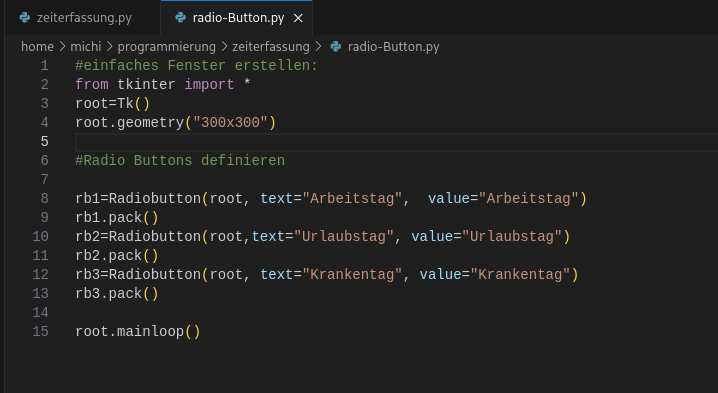Screen dimensions: 718x393
Task: Open the 'home' breadcrumb segment
Action: tap(37, 47)
